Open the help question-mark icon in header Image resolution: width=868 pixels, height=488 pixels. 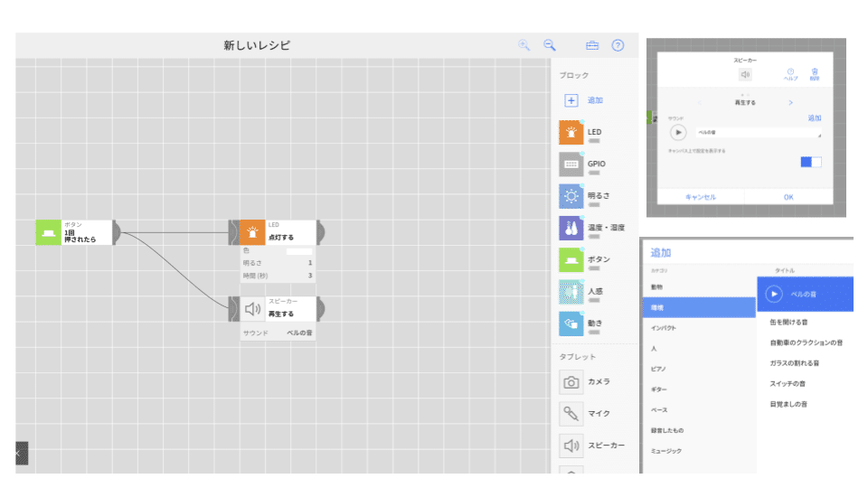[618, 45]
